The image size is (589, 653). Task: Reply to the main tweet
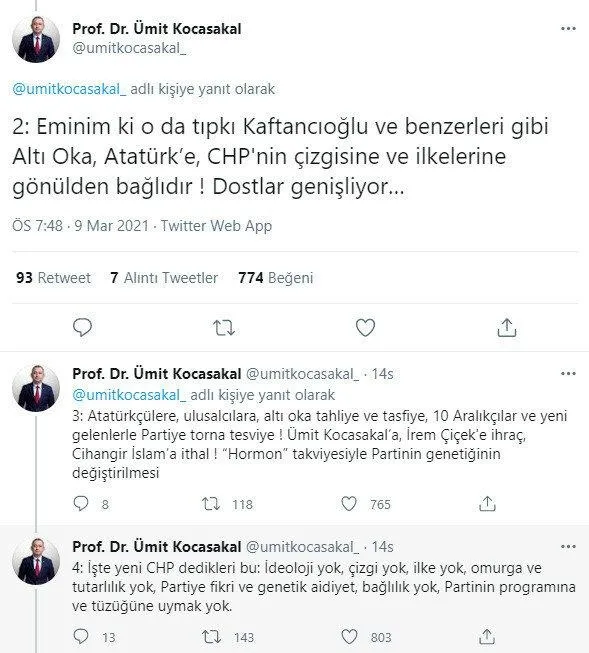click(x=82, y=327)
